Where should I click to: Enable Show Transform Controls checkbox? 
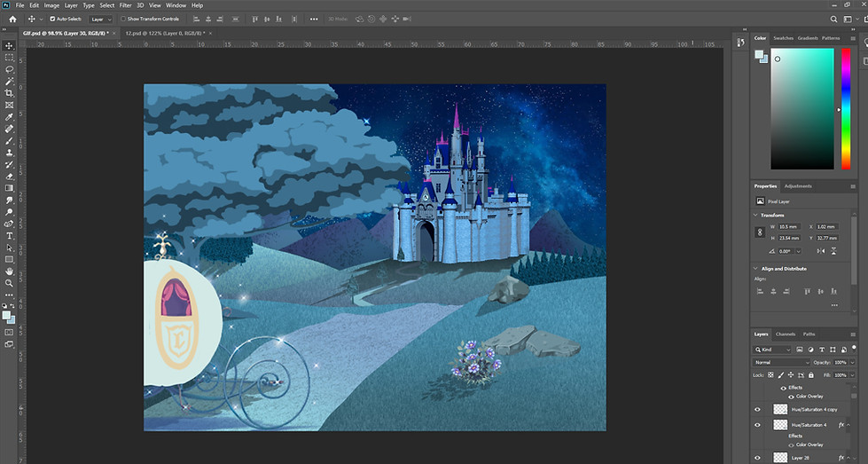point(123,19)
